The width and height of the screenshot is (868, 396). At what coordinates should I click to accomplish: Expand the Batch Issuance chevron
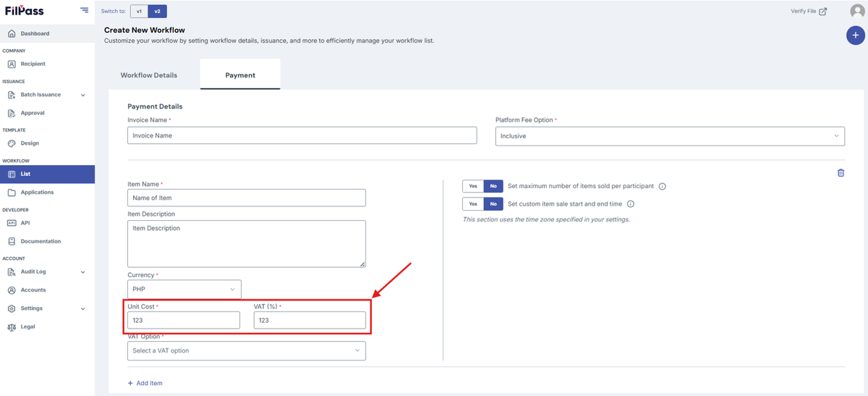[82, 95]
